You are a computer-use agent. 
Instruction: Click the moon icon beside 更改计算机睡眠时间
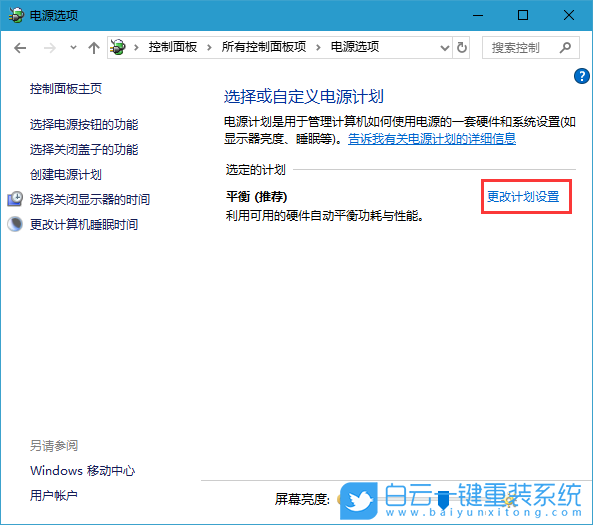point(15,224)
